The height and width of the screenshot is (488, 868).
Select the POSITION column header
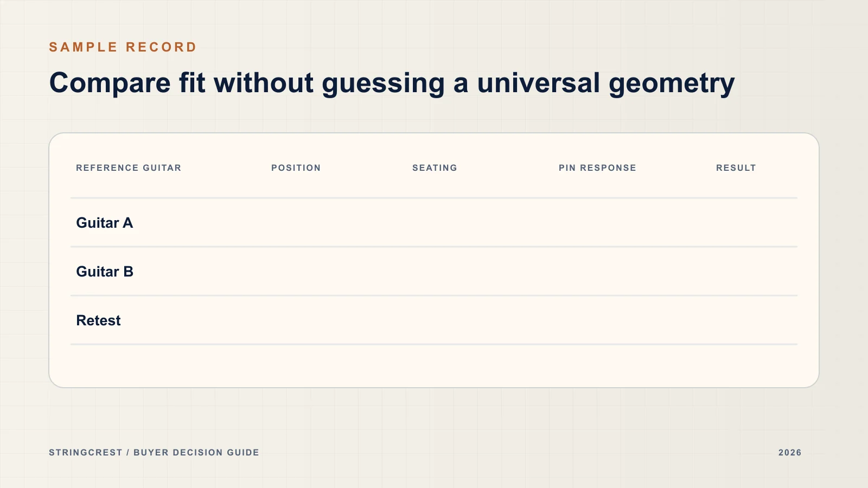click(x=296, y=168)
